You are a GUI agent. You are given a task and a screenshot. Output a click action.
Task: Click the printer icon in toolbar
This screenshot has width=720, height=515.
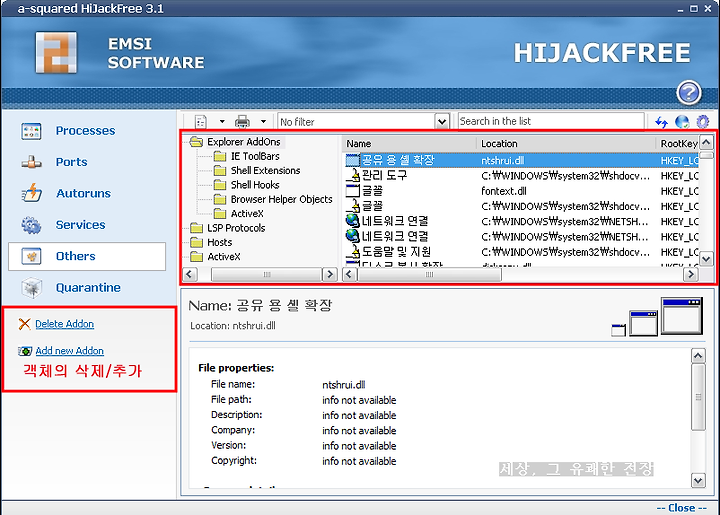coord(242,122)
